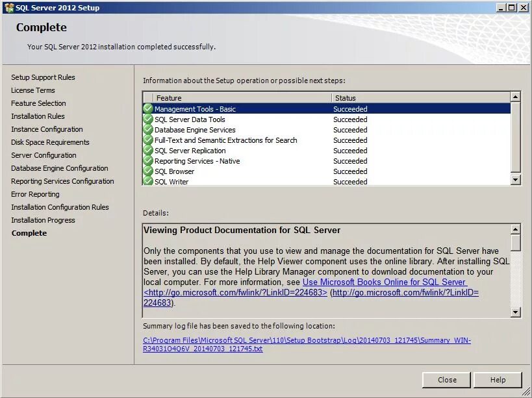Select the SQL Server Data Tools row
This screenshot has height=398, width=532.
327,119
